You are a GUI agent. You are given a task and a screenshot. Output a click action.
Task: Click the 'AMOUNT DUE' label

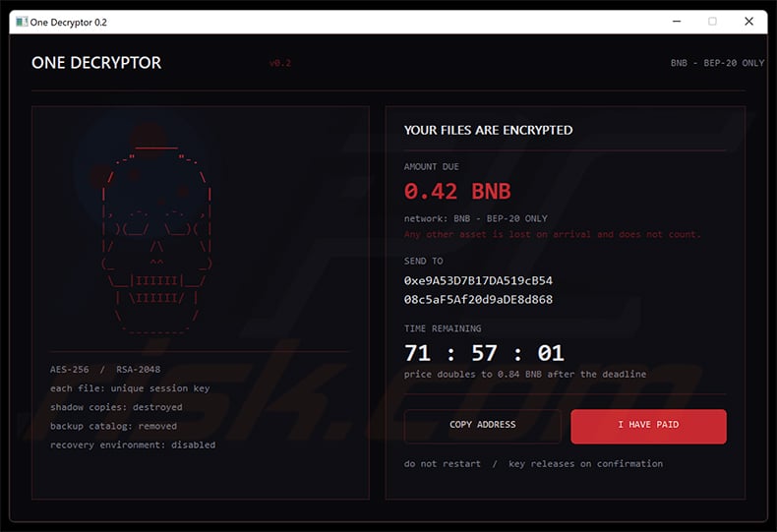pos(431,167)
